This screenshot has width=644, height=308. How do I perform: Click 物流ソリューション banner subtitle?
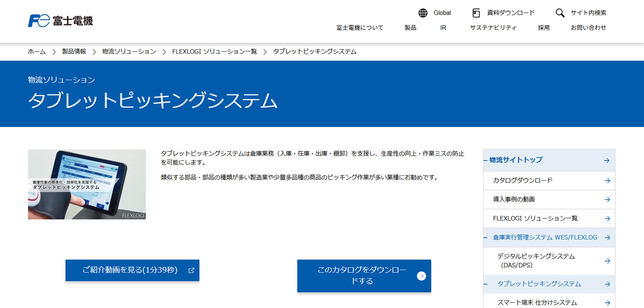[62, 80]
